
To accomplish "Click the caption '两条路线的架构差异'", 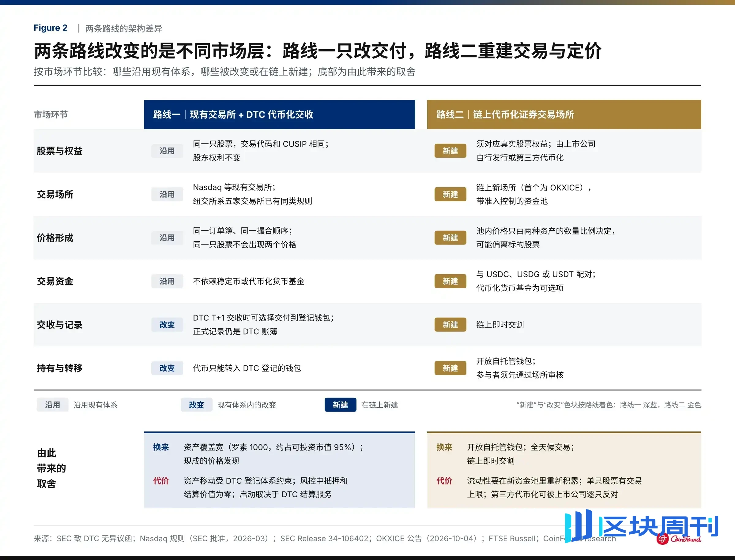I will 124,28.
